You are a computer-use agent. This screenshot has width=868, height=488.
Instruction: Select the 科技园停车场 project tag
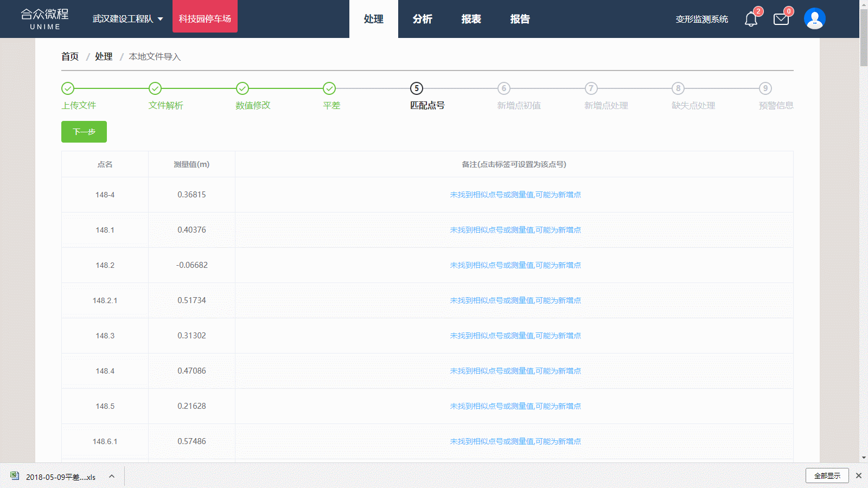click(x=205, y=19)
